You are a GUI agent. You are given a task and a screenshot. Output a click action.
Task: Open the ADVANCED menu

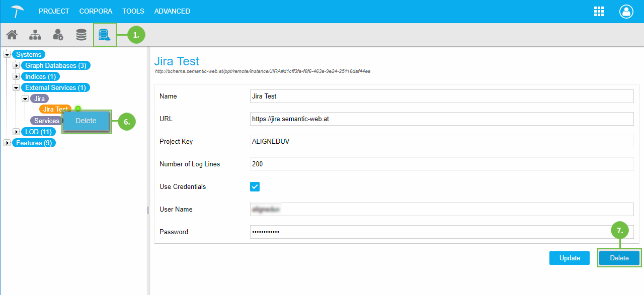click(172, 11)
